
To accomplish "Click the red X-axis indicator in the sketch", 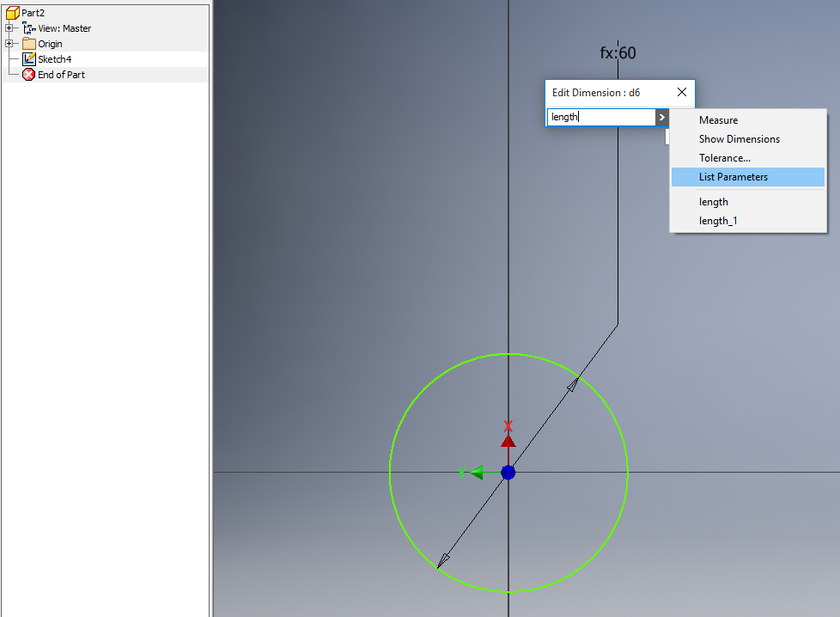I will click(508, 435).
